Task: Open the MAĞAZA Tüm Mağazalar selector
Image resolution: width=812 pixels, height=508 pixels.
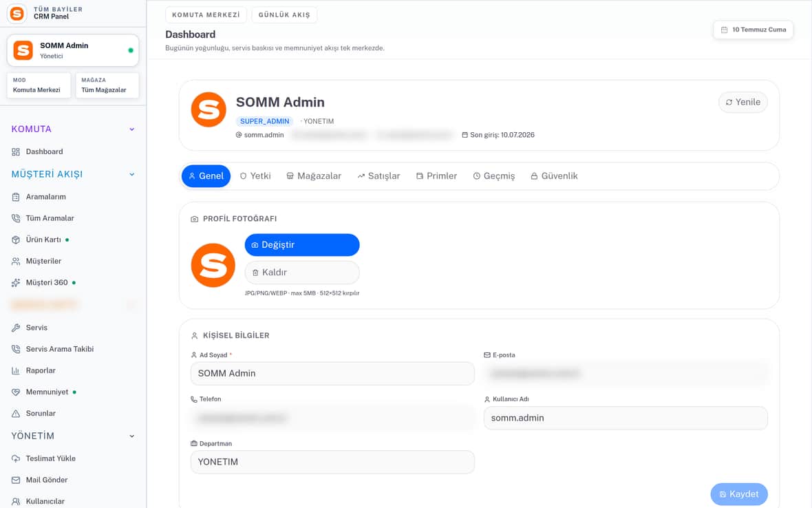Action: [107, 85]
